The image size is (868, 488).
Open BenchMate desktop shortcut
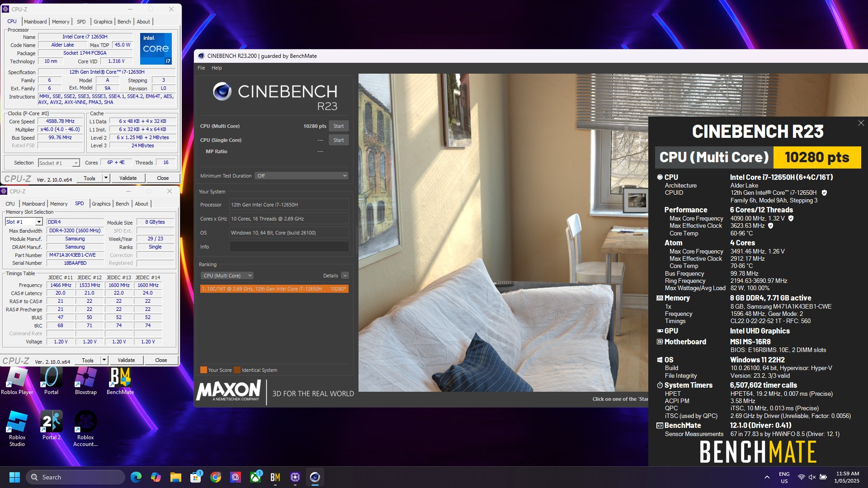tap(120, 380)
